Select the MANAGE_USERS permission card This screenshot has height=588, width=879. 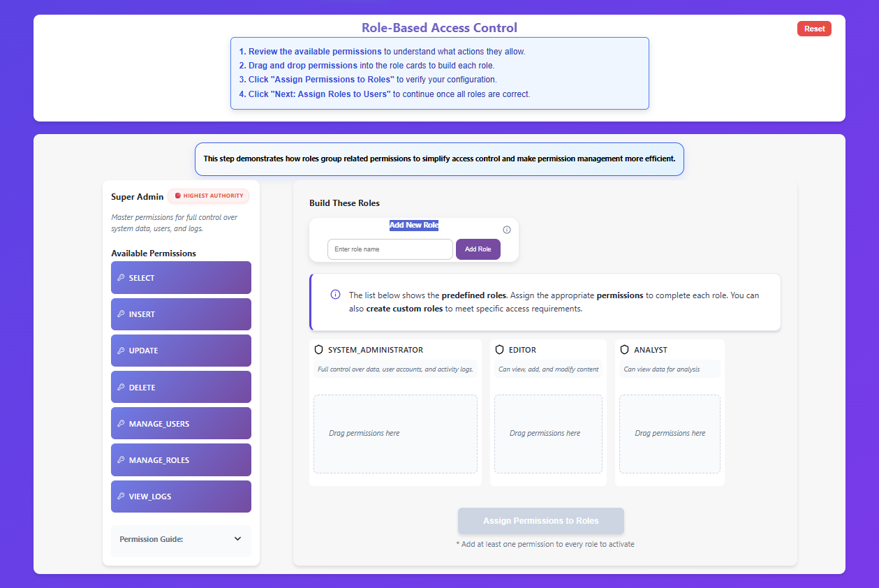pyautogui.click(x=181, y=424)
